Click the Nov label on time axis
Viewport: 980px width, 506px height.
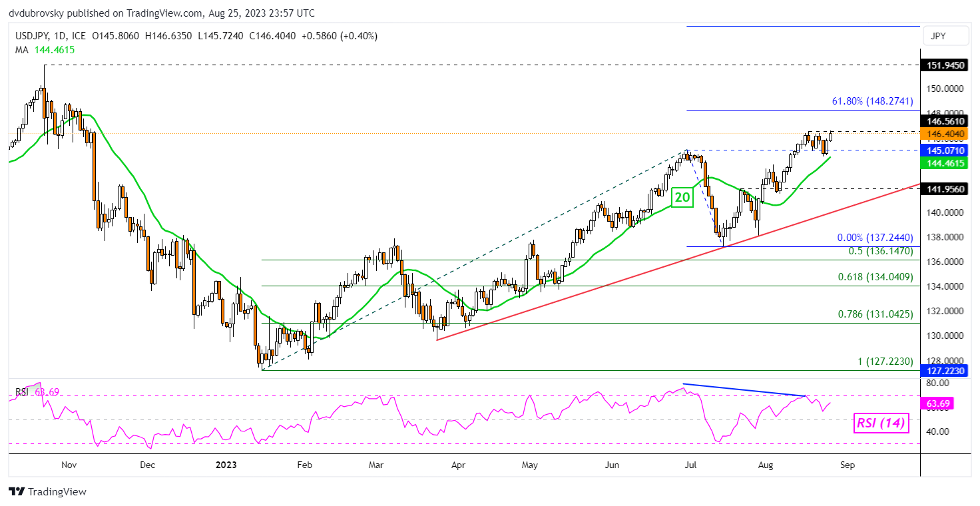pyautogui.click(x=68, y=465)
